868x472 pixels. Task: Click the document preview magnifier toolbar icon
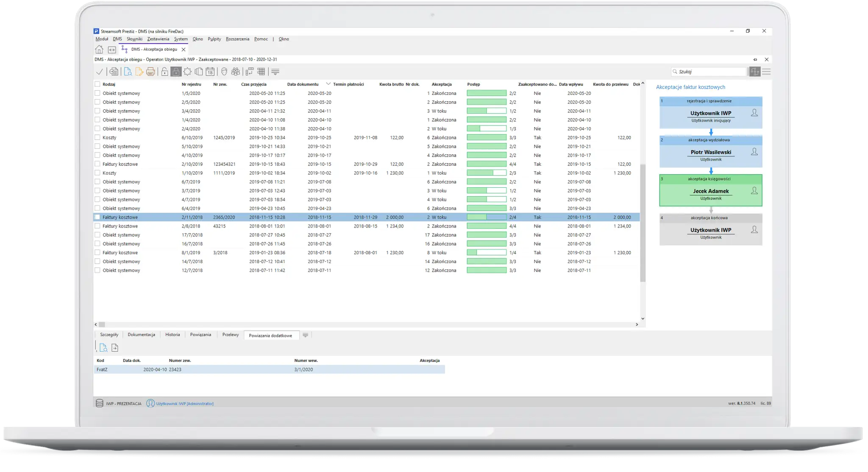coord(128,72)
